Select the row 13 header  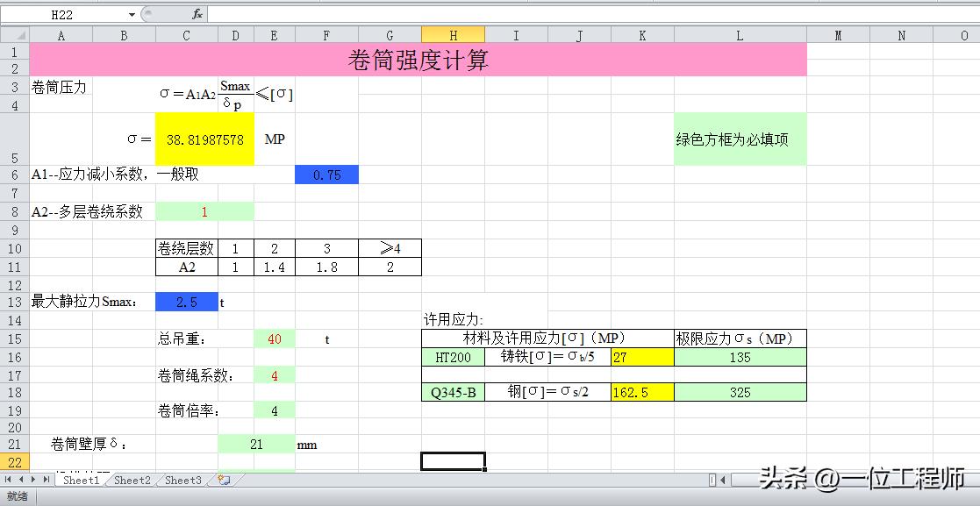13,301
